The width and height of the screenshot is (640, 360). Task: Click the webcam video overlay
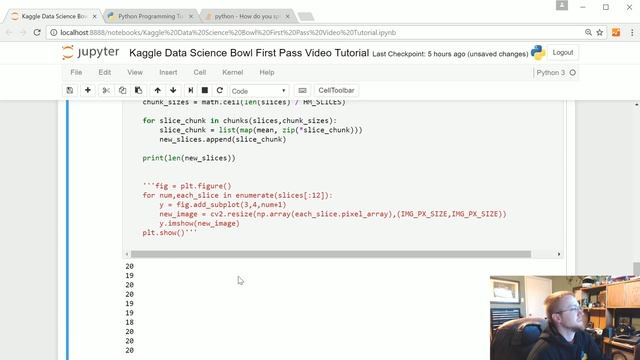(565, 318)
